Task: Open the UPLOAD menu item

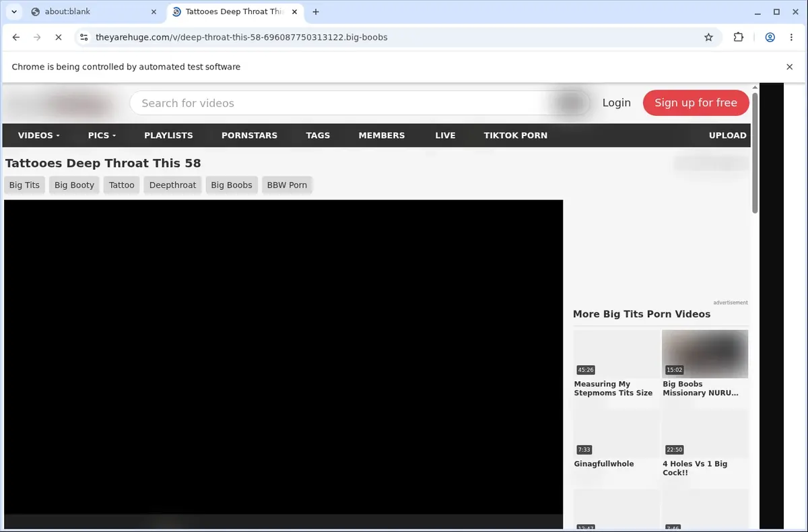Action: pos(728,135)
